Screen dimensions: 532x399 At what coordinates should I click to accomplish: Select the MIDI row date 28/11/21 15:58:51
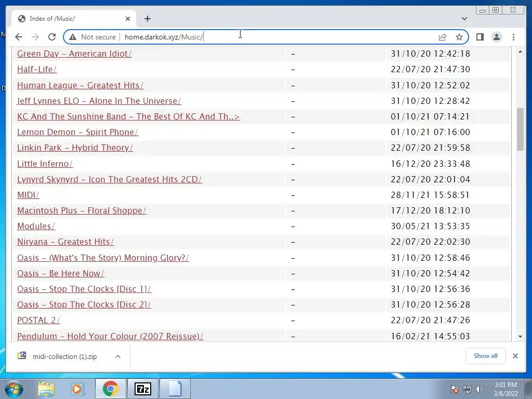pyautogui.click(x=430, y=195)
